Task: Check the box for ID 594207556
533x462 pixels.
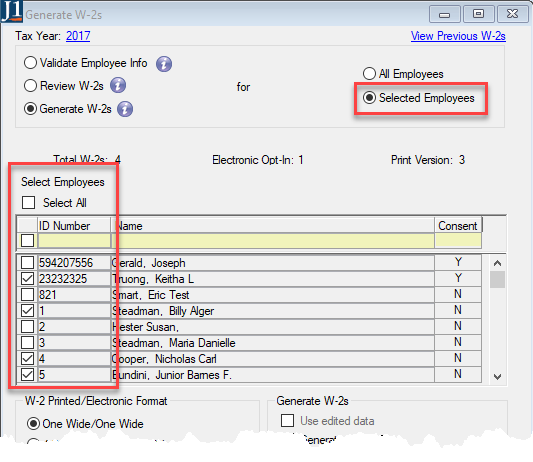Action: click(28, 263)
